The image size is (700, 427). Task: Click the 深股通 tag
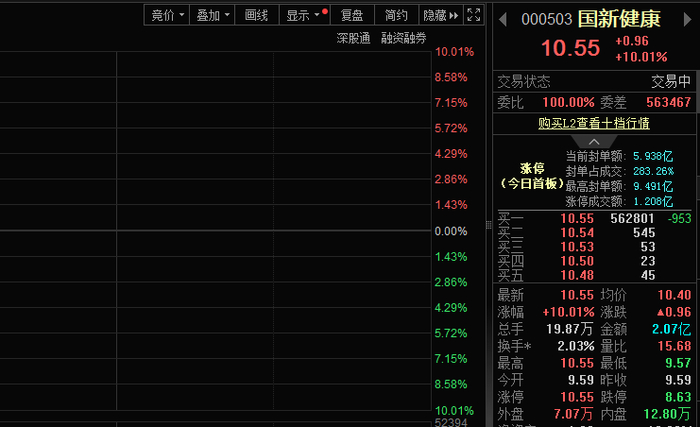click(x=353, y=38)
